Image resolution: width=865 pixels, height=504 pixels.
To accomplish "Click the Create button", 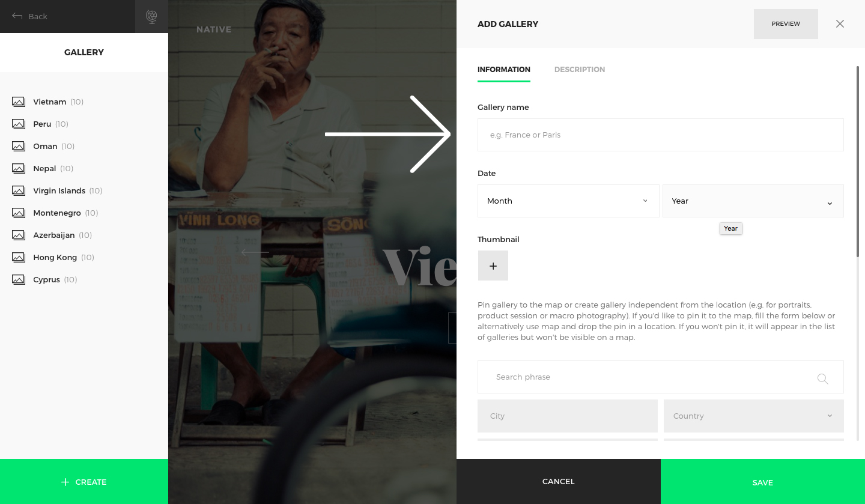I will pos(84,482).
